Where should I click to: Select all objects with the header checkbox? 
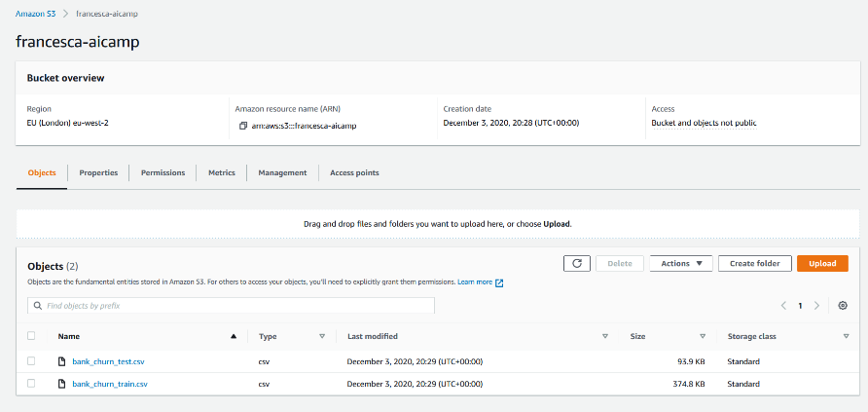coord(31,336)
